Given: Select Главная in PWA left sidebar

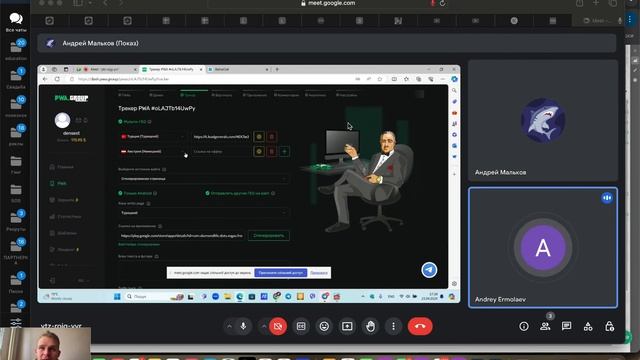Looking at the screenshot, I should click(x=62, y=167).
